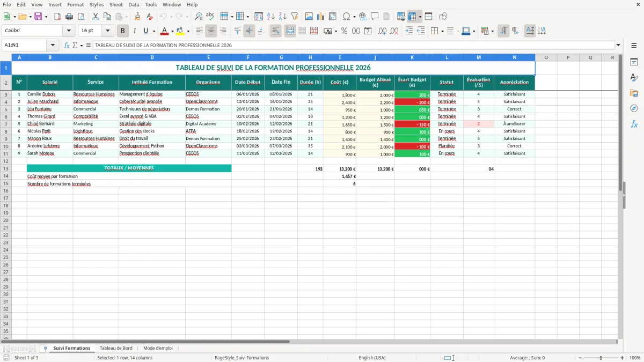
Task: Apply yellow background color swatch
Action: coord(180,31)
